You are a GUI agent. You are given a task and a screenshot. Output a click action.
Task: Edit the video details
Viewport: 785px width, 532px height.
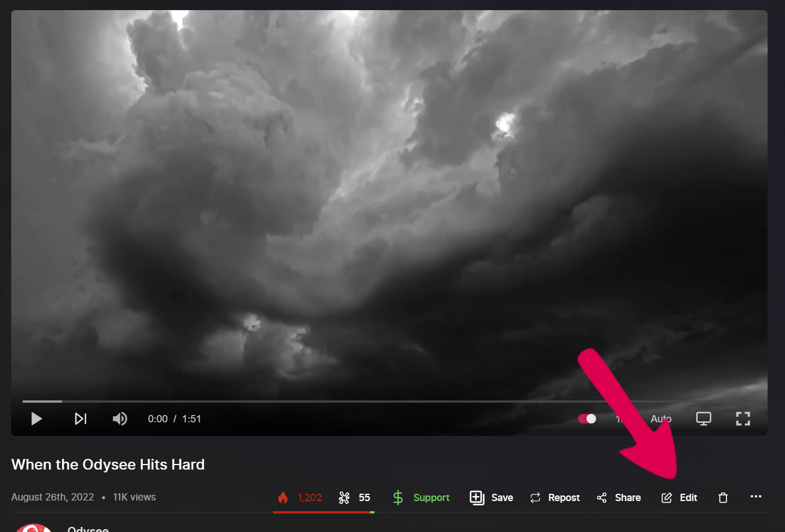[x=679, y=498]
